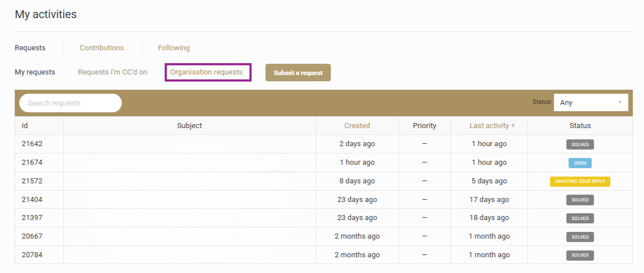Select request id 21404
This screenshot has height=273, width=644.
point(32,200)
